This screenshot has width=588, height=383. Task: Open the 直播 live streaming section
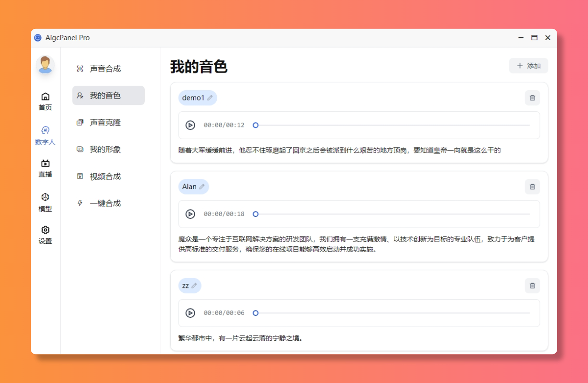coord(45,168)
